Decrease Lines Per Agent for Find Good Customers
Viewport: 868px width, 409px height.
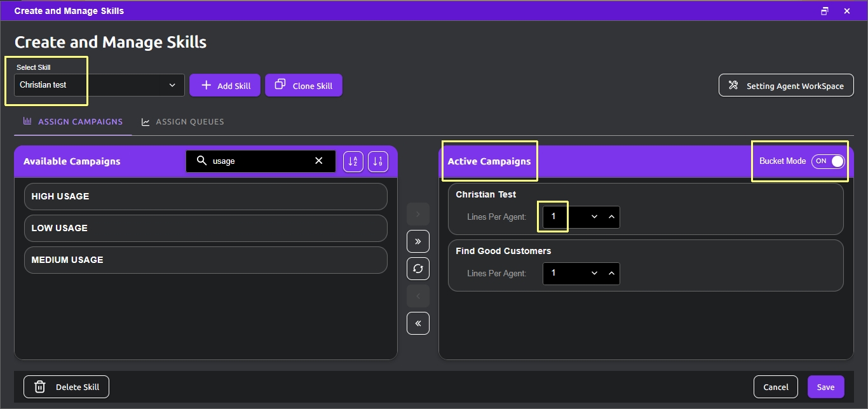click(x=595, y=273)
